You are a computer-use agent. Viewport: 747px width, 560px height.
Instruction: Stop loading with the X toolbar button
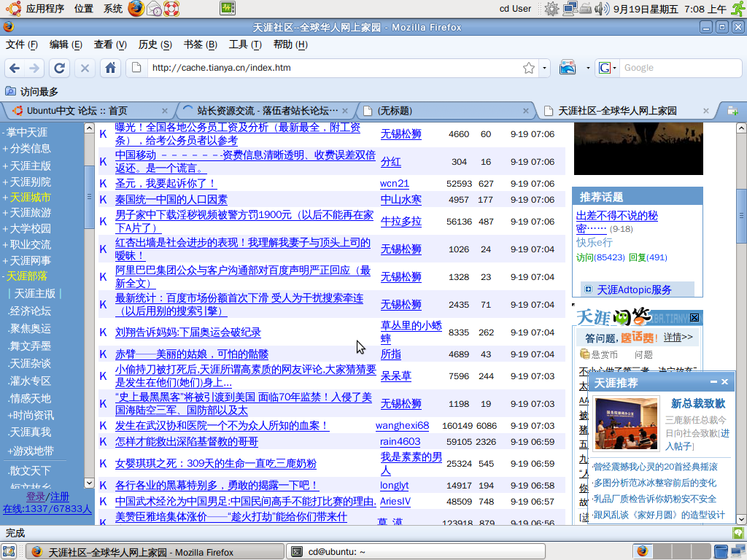[85, 68]
